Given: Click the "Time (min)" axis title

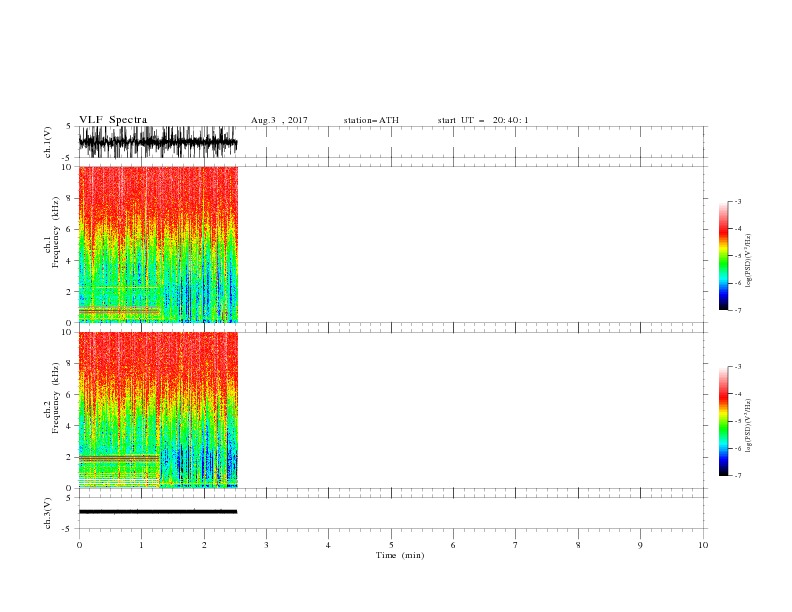Looking at the screenshot, I should (x=400, y=555).
